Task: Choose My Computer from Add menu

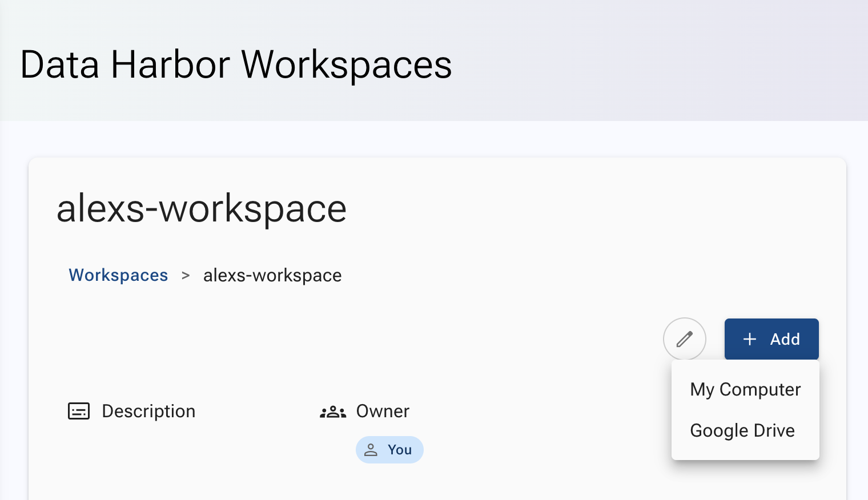Action: click(745, 389)
